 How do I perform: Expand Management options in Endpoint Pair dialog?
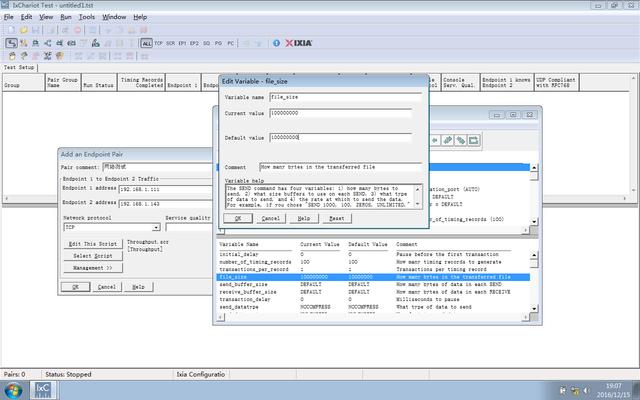[x=91, y=268]
